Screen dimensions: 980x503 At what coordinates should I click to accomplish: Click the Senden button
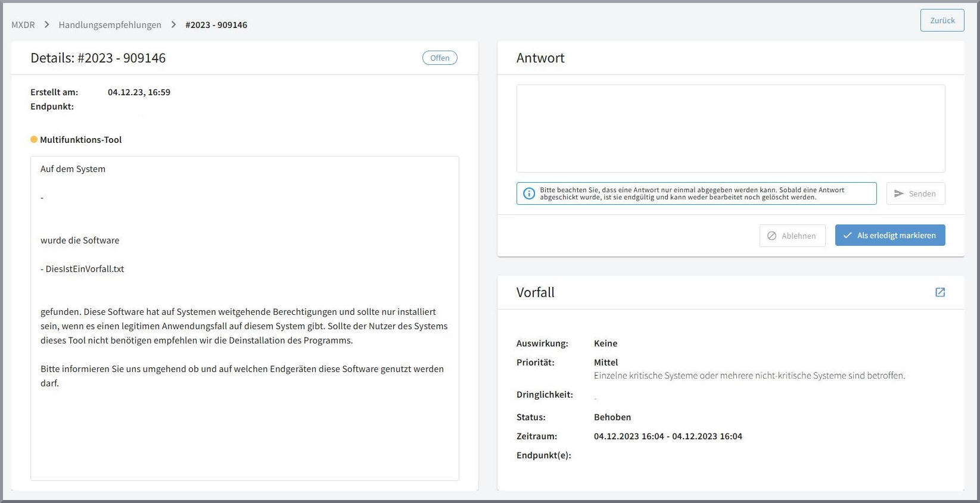[x=915, y=193]
